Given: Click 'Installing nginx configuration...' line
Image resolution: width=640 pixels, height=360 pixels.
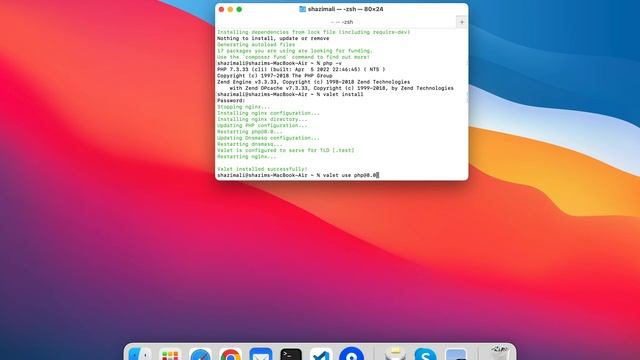Looking at the screenshot, I should click(x=268, y=113).
